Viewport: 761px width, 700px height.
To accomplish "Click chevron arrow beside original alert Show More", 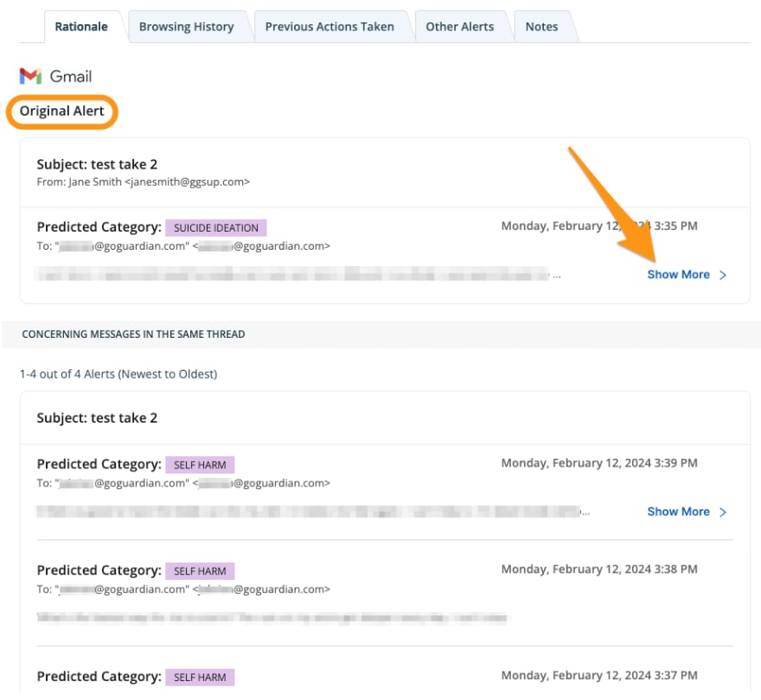I will click(723, 275).
